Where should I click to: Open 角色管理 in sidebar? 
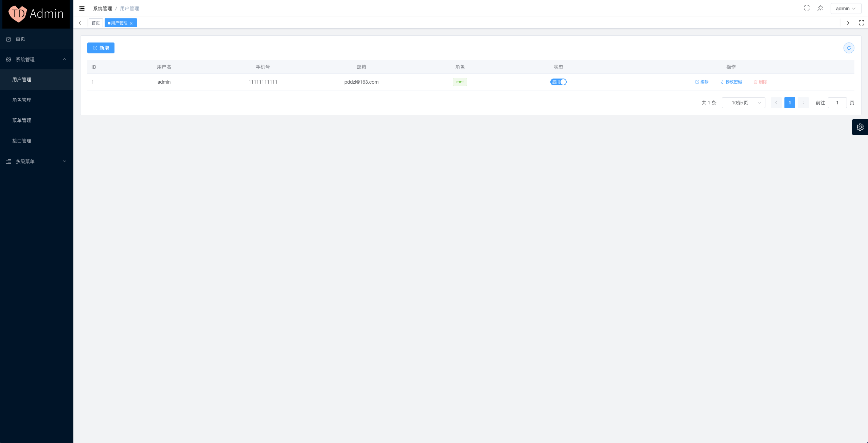point(22,100)
